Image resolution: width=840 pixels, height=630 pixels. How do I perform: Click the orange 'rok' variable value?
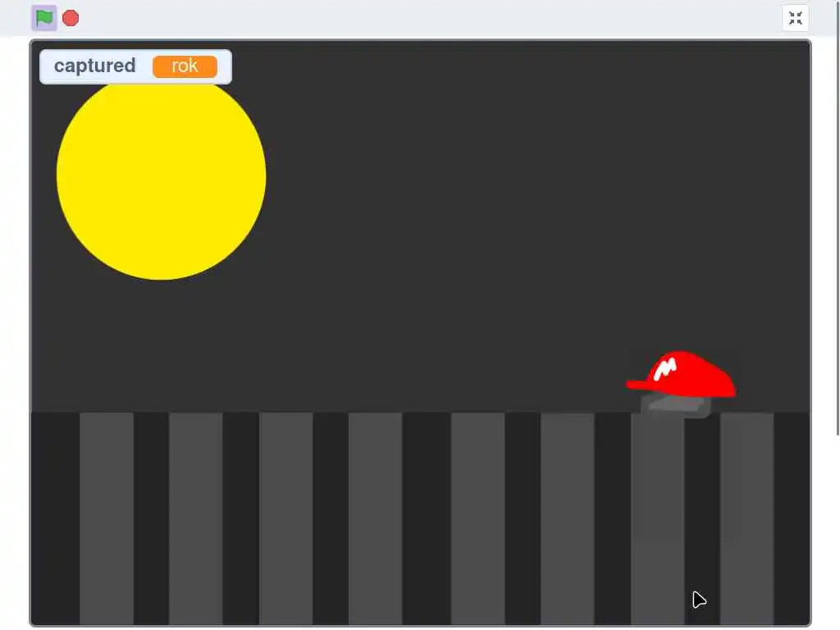click(x=185, y=66)
